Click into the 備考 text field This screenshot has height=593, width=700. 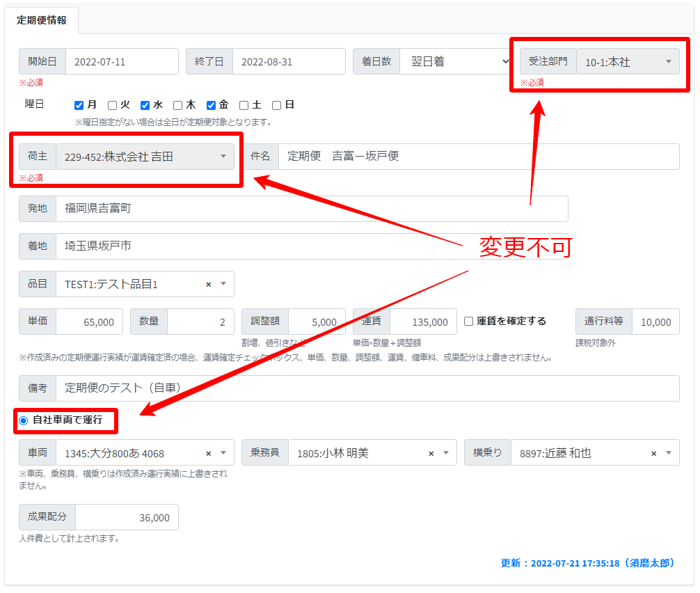point(367,388)
